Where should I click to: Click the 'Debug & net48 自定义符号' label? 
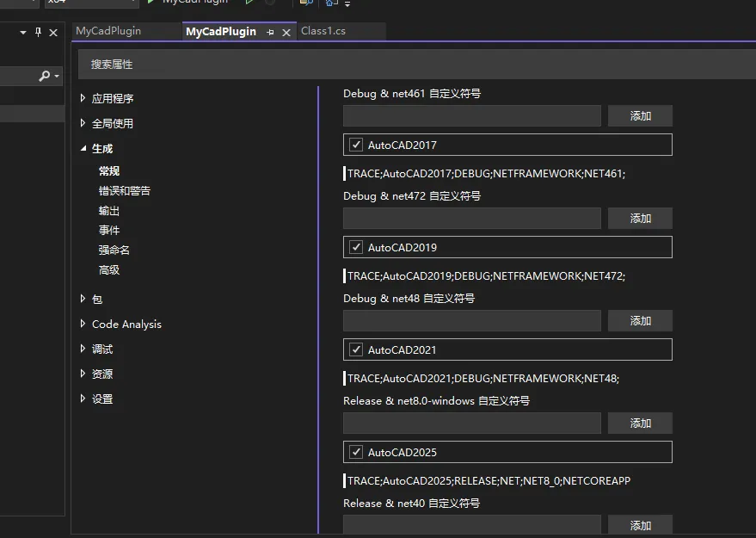409,298
